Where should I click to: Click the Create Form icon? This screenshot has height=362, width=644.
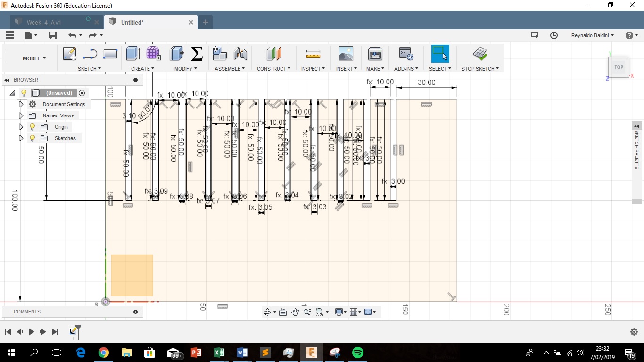coord(153,54)
